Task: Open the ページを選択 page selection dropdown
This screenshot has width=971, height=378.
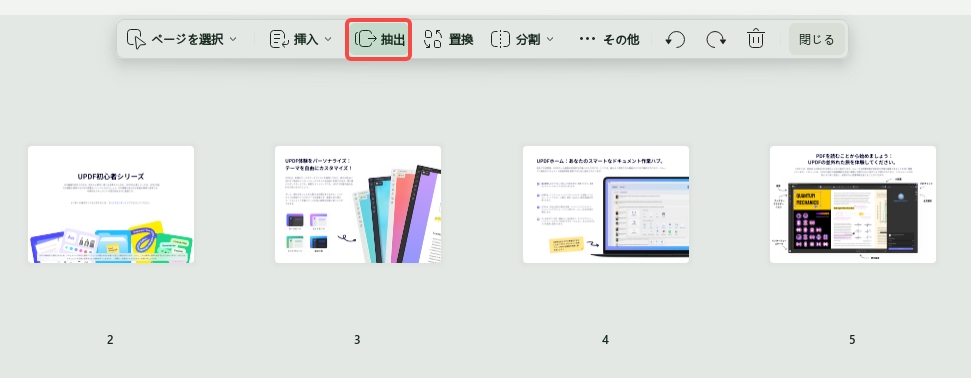Action: (x=181, y=40)
